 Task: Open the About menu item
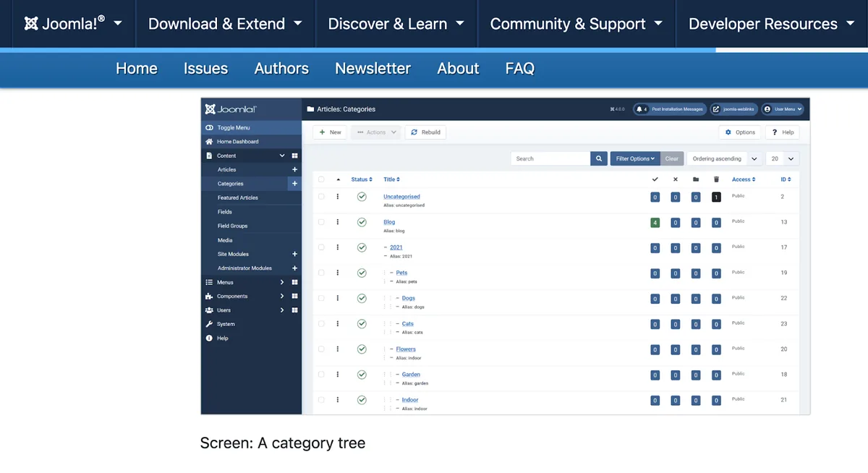(x=458, y=69)
